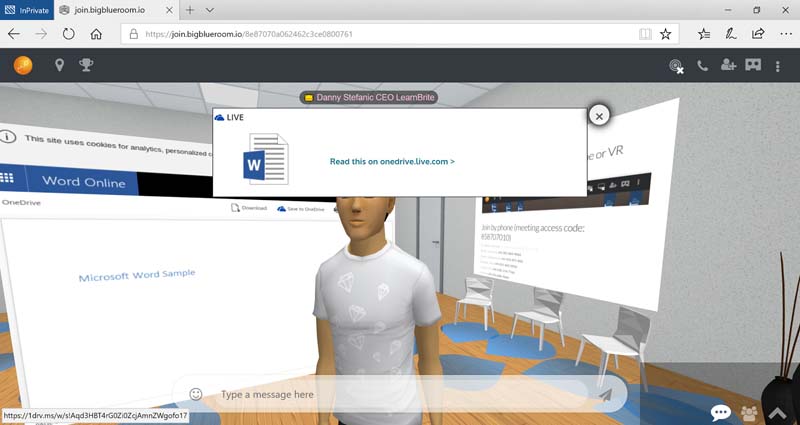Open Reading view book icon
This screenshot has width=800, height=425.
click(645, 34)
